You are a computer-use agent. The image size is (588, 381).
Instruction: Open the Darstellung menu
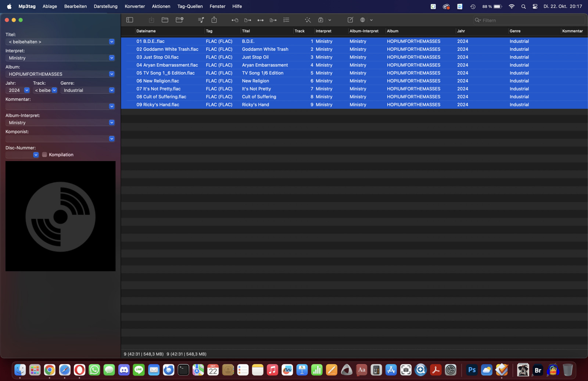(x=105, y=6)
